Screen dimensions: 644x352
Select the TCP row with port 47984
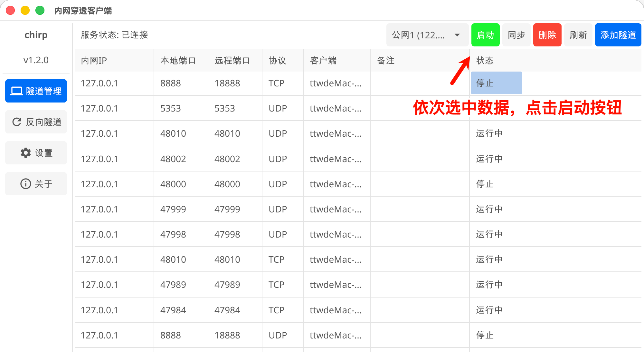click(x=173, y=310)
